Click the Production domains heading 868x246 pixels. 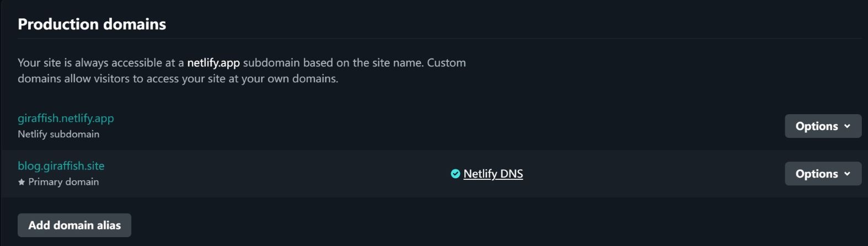tap(92, 24)
